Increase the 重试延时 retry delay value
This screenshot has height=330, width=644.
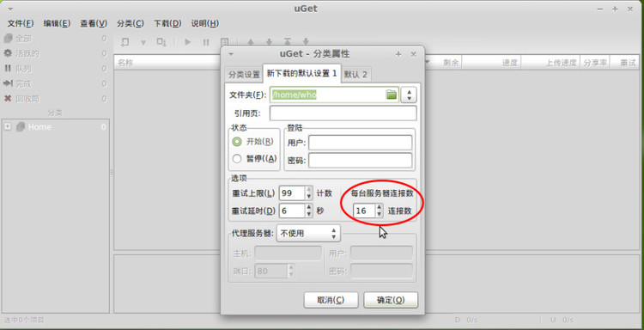click(x=309, y=207)
